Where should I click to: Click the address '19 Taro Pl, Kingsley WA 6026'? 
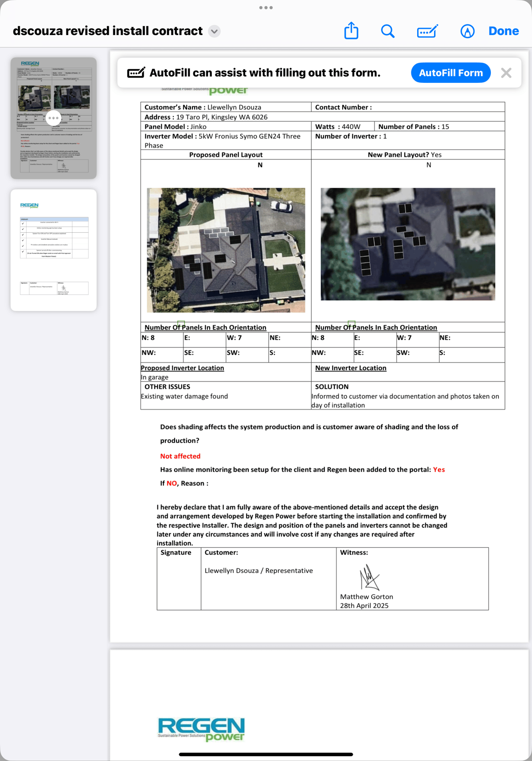click(222, 117)
